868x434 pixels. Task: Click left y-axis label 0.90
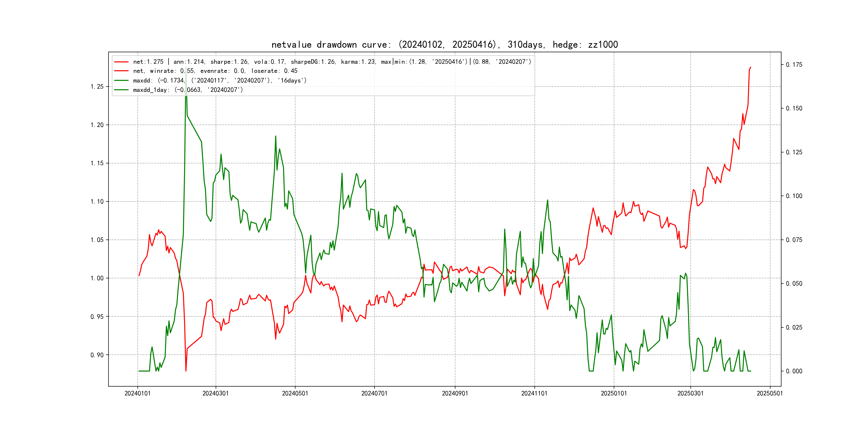click(x=97, y=355)
